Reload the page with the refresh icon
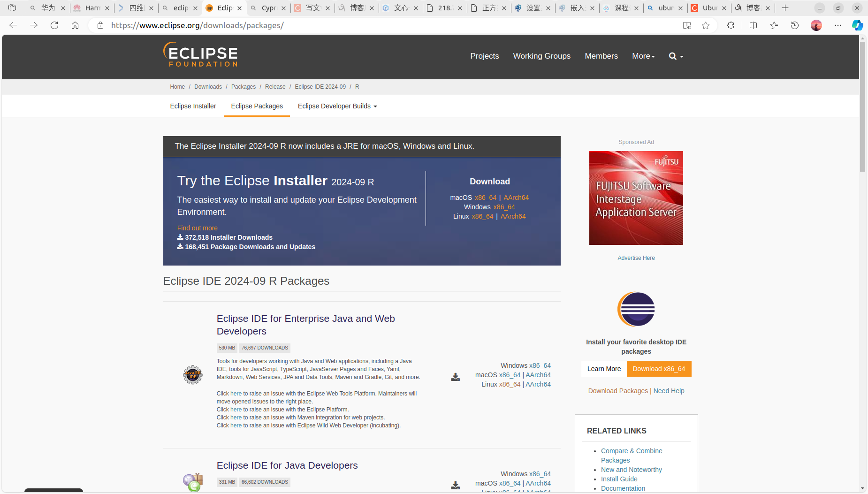868x494 pixels. 54,25
